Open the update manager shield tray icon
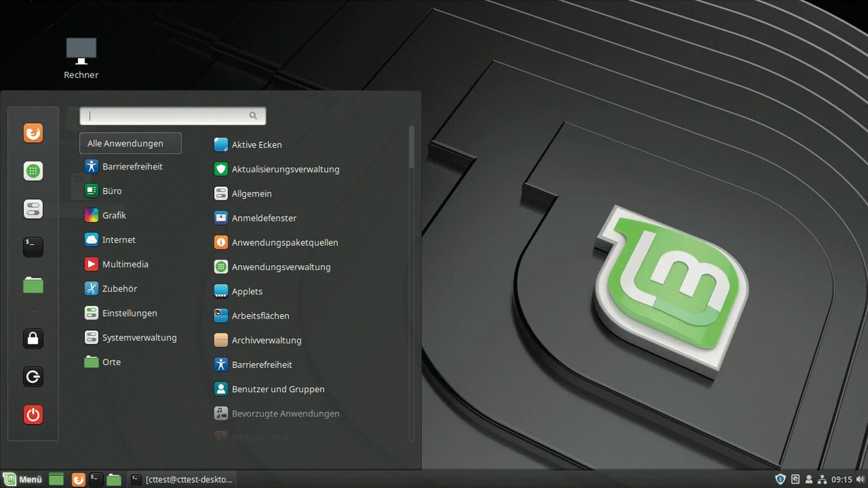 tap(780, 480)
